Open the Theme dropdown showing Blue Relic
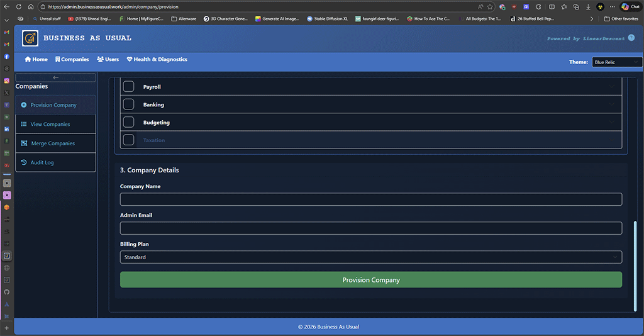Screen dimensions: 644x336 pos(616,62)
